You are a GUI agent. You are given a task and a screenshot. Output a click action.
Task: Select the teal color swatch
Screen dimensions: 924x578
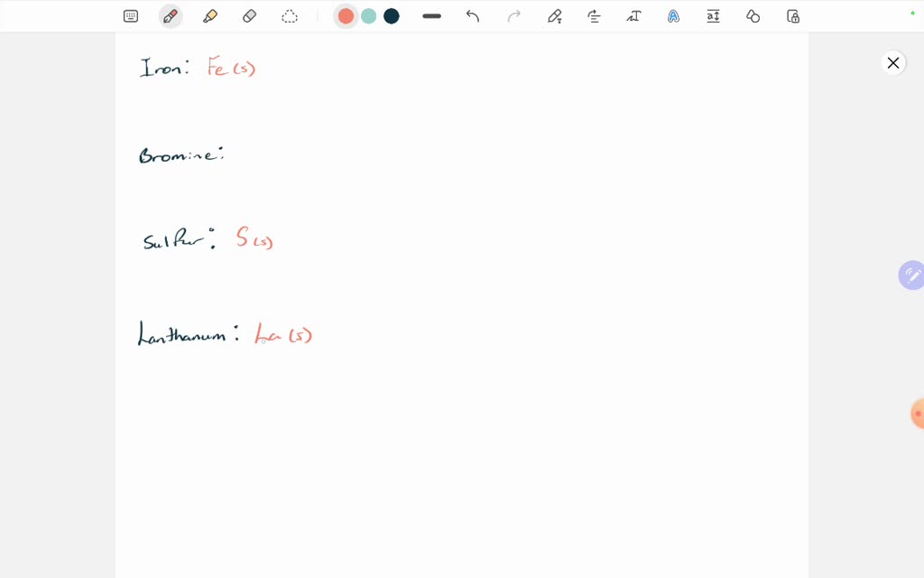click(368, 15)
